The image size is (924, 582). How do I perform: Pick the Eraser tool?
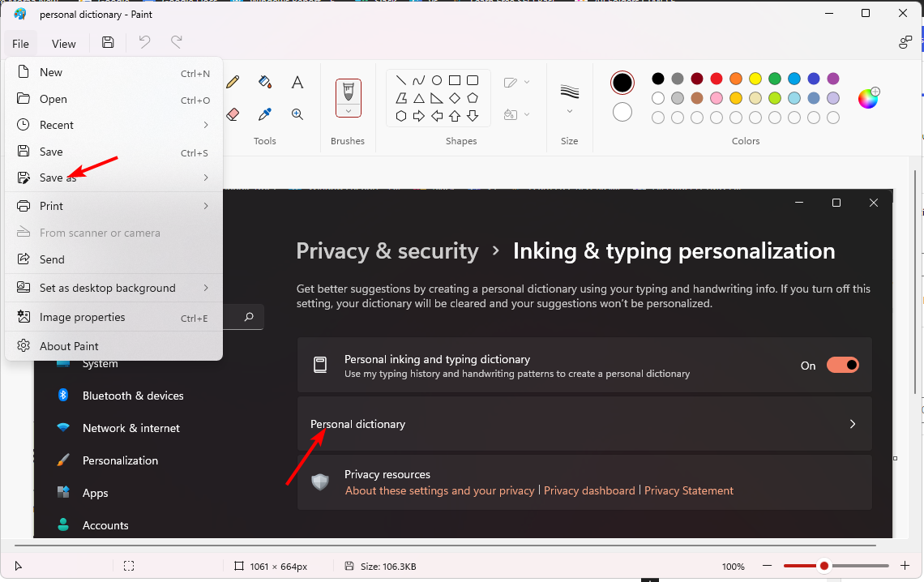point(233,113)
